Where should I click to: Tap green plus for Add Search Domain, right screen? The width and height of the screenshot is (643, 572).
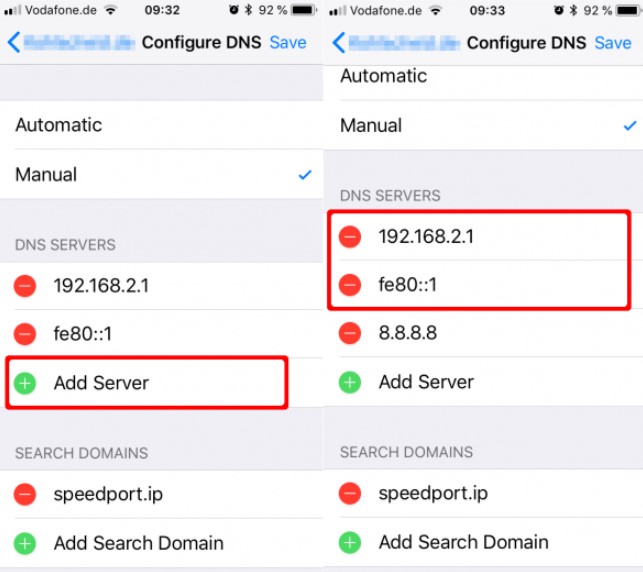point(350,542)
